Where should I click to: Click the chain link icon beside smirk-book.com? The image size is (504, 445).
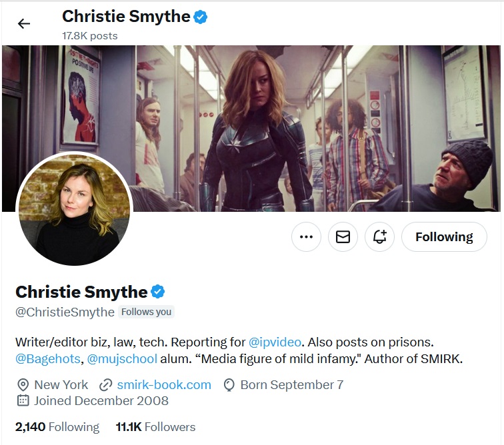105,385
